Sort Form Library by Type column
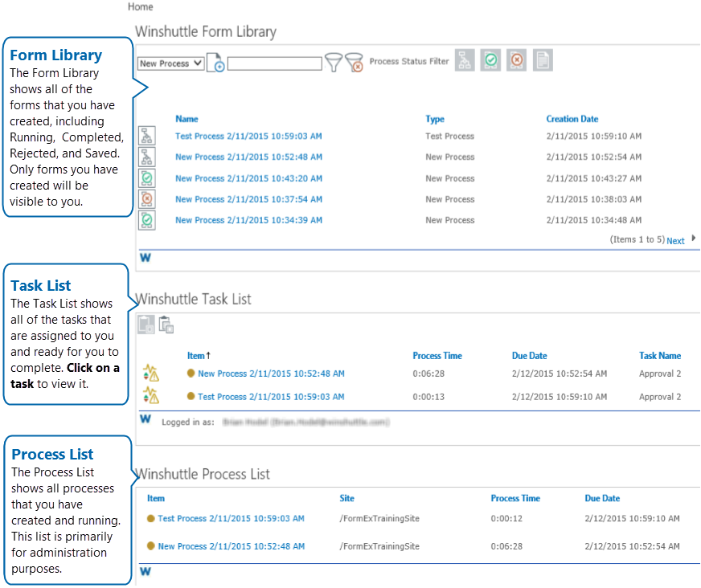Image resolution: width=701 pixels, height=588 pixels. pos(435,119)
